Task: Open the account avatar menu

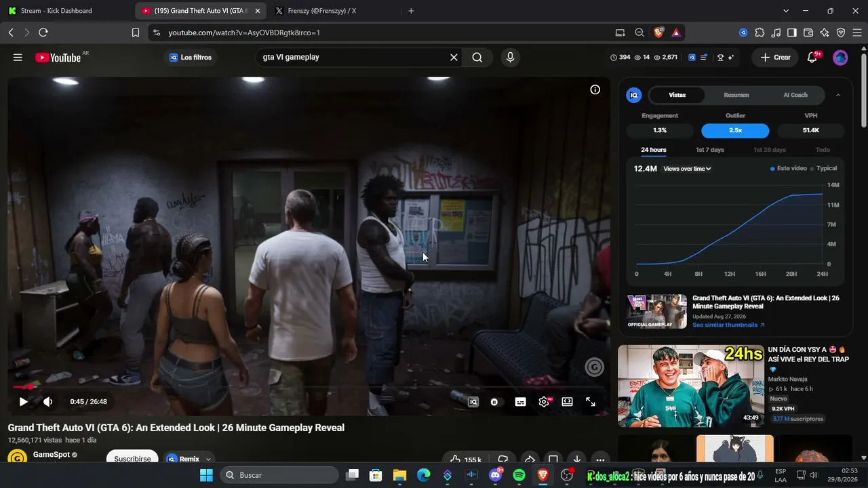Action: [840, 58]
